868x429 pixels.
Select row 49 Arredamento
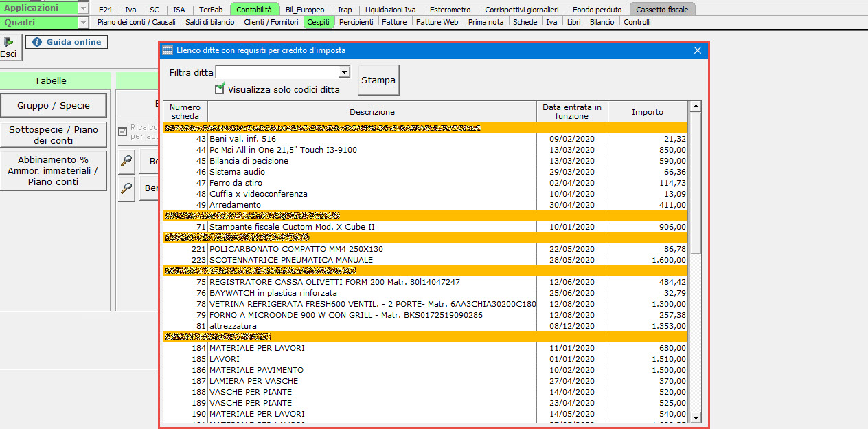[425, 205]
